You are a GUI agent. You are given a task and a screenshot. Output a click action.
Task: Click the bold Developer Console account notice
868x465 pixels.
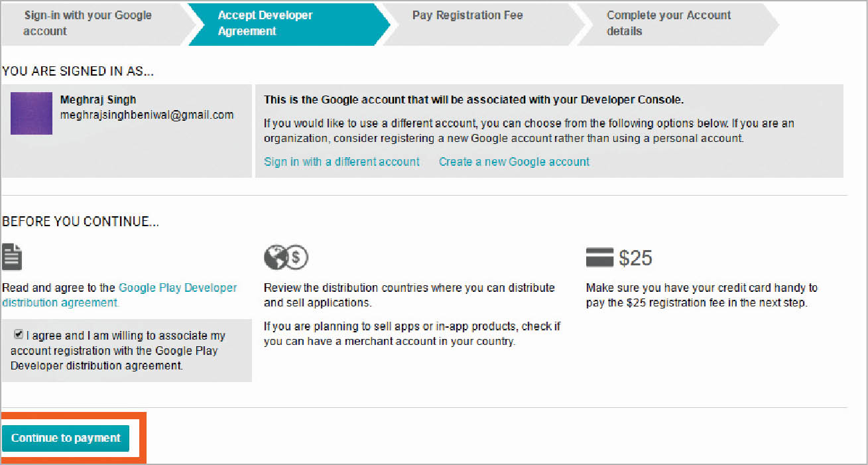pyautogui.click(x=473, y=100)
